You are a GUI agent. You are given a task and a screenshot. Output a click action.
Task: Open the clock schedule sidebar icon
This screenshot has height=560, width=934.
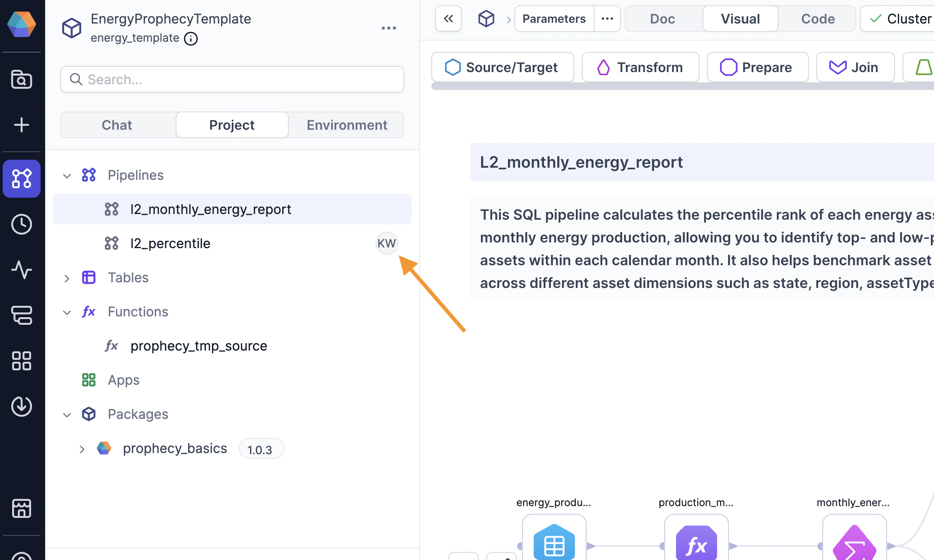(x=22, y=224)
